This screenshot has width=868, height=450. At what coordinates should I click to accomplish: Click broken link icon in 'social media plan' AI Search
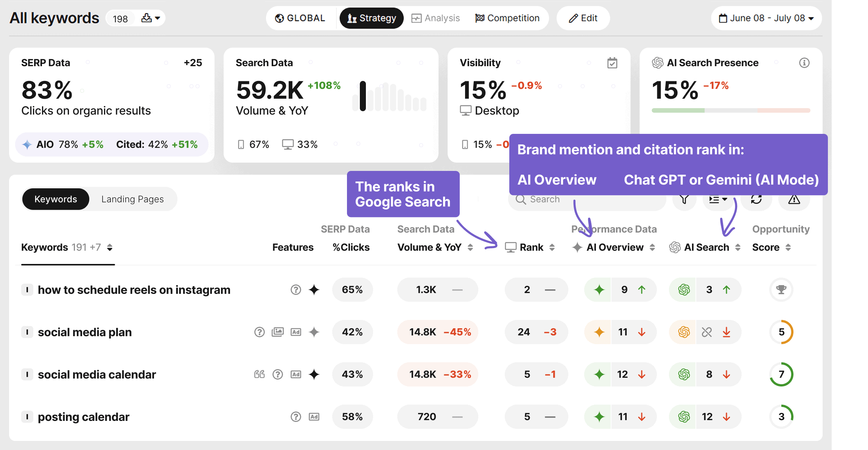click(x=706, y=332)
